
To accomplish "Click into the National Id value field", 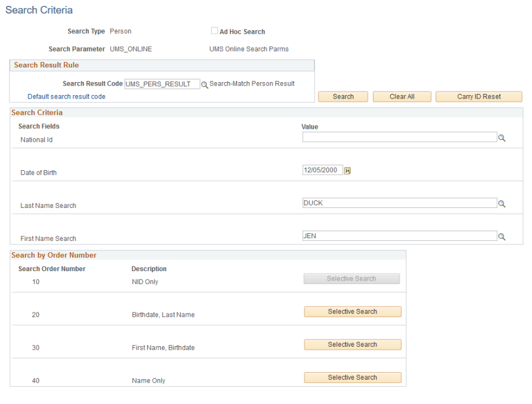I will tap(400, 137).
